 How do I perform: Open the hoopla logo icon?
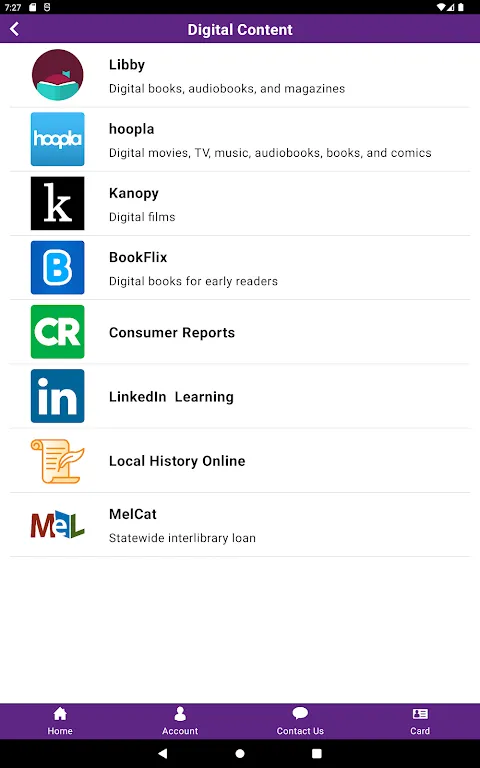pos(57,139)
